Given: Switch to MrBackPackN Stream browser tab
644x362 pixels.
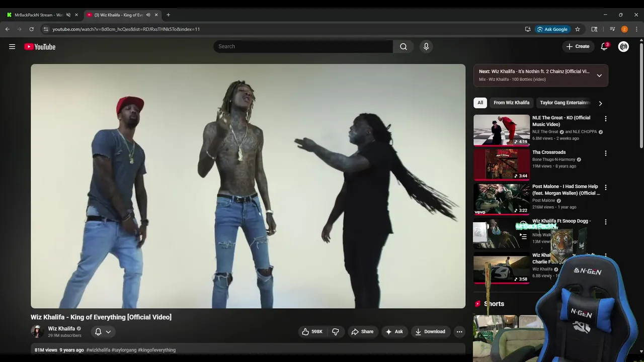Looking at the screenshot, I should [x=39, y=15].
